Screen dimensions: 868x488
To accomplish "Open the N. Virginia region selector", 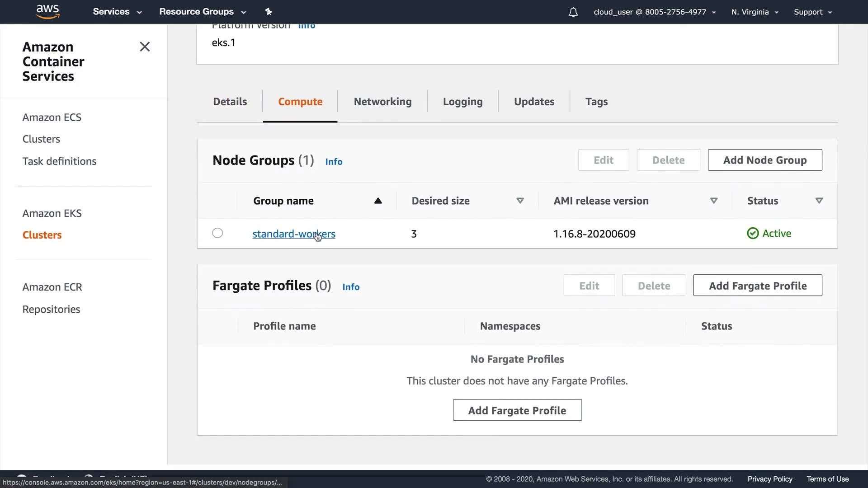I will [x=755, y=12].
